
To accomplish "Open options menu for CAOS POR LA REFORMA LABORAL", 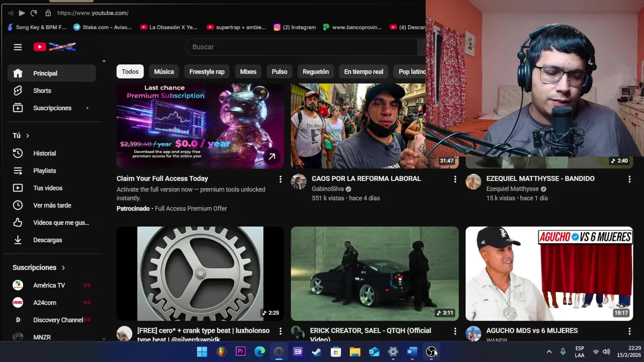I will coord(455,179).
